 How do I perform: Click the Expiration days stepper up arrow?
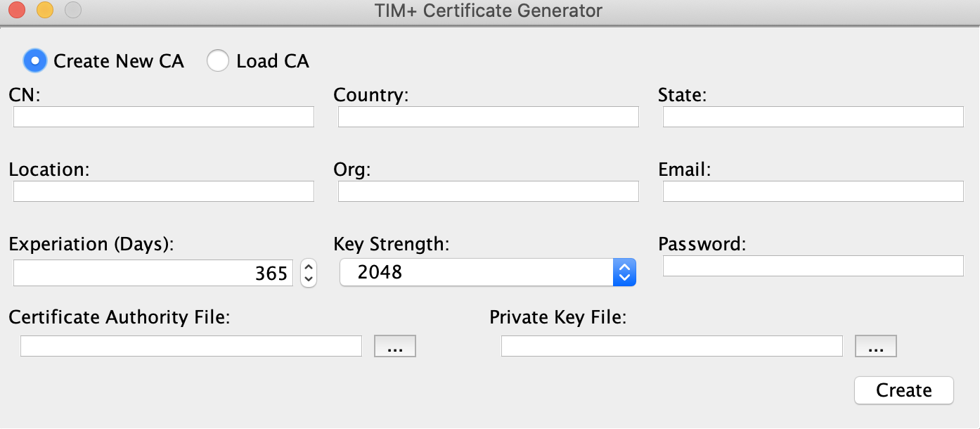pos(308,267)
